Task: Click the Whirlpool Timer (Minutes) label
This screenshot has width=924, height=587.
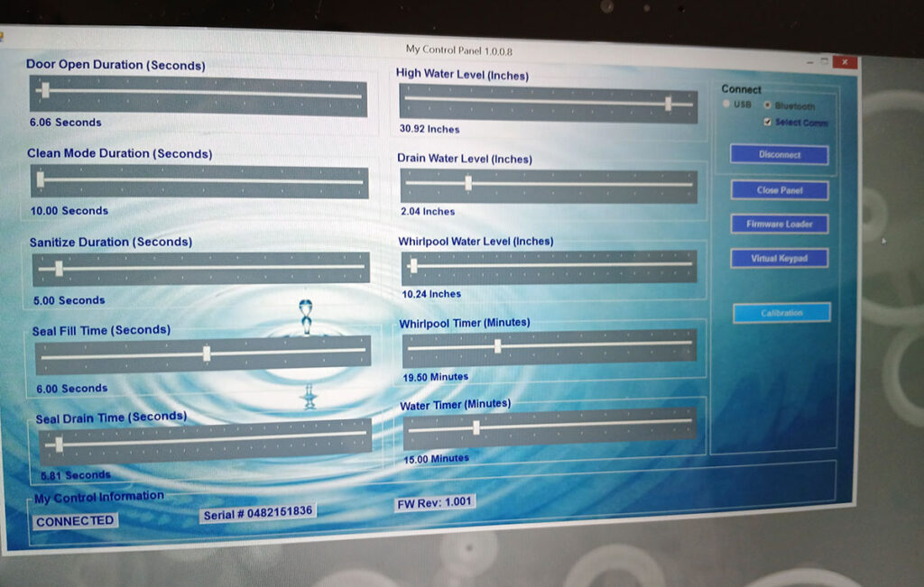Action: 465,323
